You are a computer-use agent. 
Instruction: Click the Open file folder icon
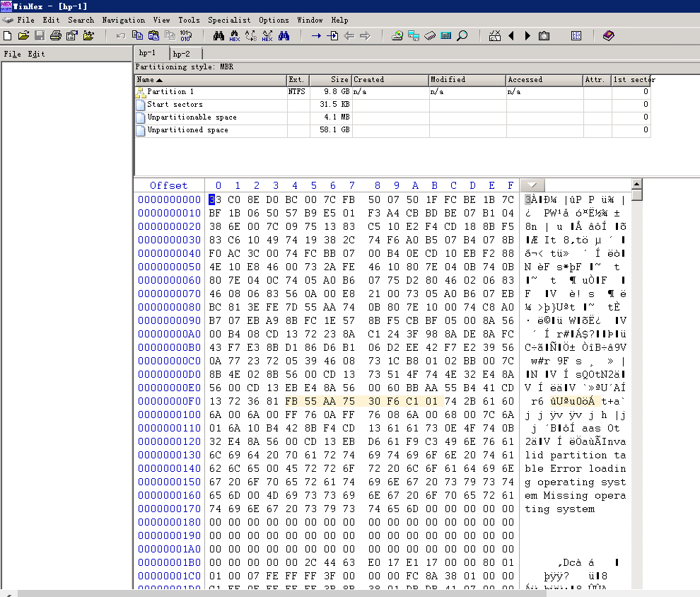23,36
